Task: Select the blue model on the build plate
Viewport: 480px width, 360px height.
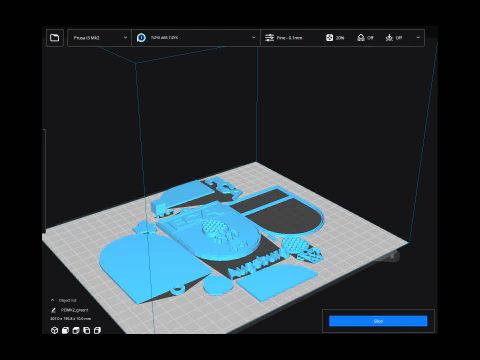Action: pos(210,240)
